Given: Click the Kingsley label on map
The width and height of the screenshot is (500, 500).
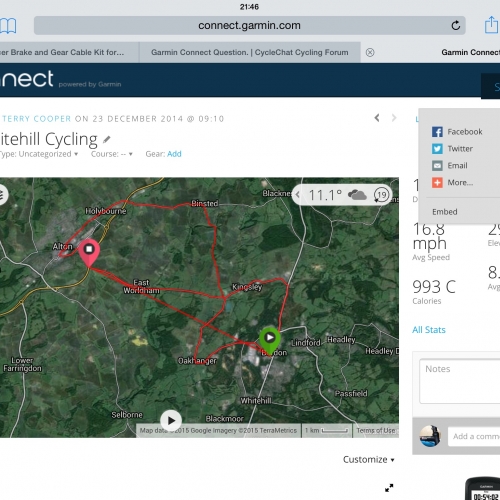Looking at the screenshot, I should coord(247,287).
